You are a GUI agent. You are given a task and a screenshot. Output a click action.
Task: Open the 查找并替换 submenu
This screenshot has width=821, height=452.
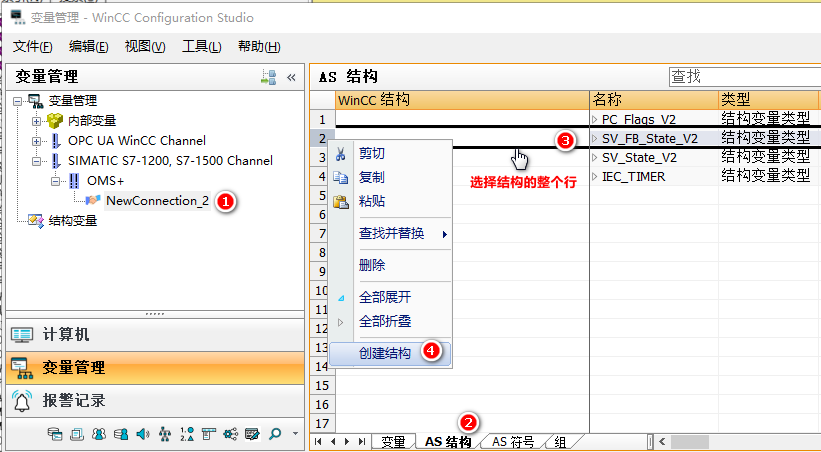391,233
